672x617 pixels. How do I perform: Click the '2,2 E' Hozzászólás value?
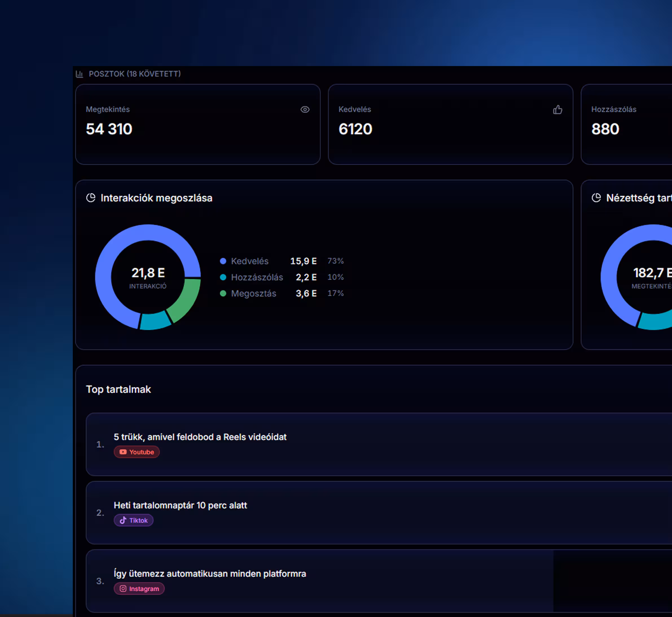tap(306, 277)
